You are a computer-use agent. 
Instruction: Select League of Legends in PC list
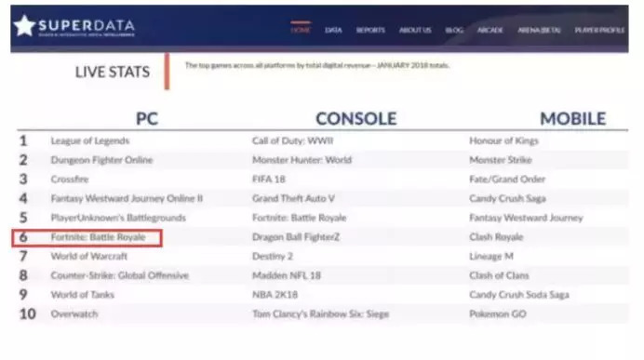pos(90,140)
